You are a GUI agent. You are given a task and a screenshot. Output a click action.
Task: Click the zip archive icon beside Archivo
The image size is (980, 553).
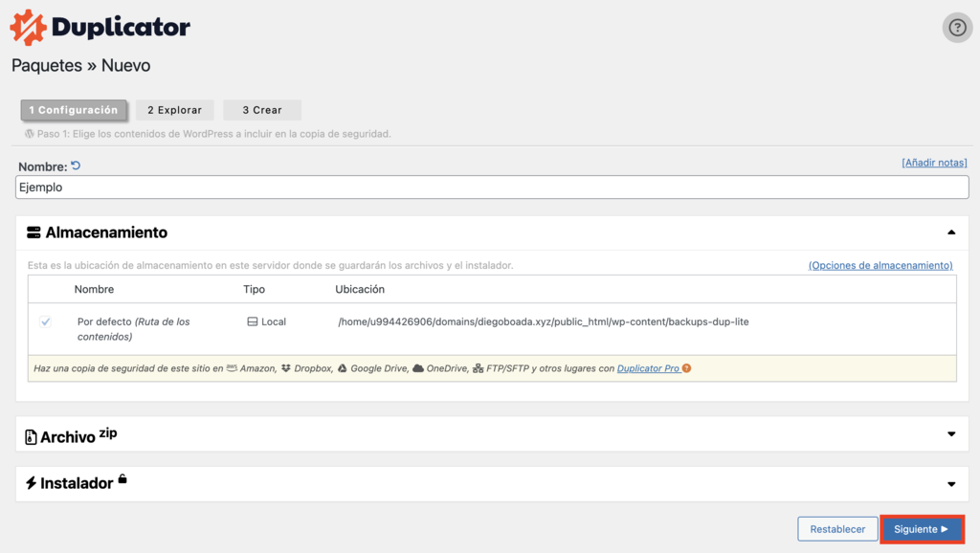[x=32, y=436]
